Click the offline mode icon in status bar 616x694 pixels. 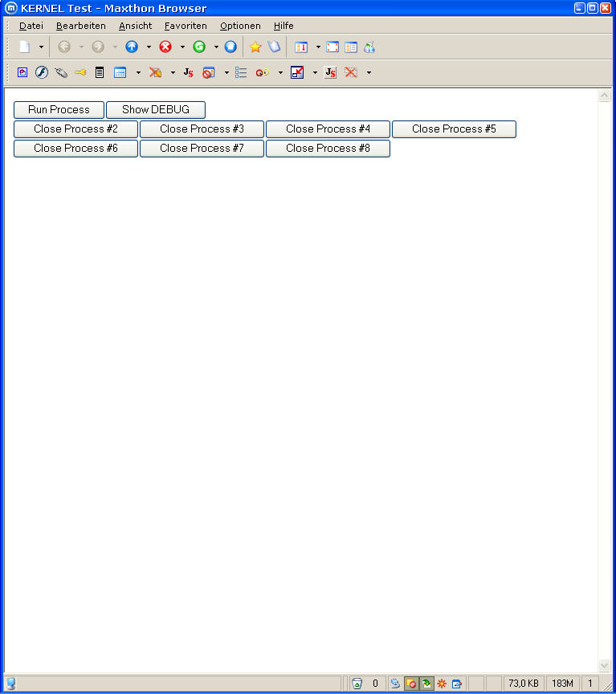click(395, 684)
